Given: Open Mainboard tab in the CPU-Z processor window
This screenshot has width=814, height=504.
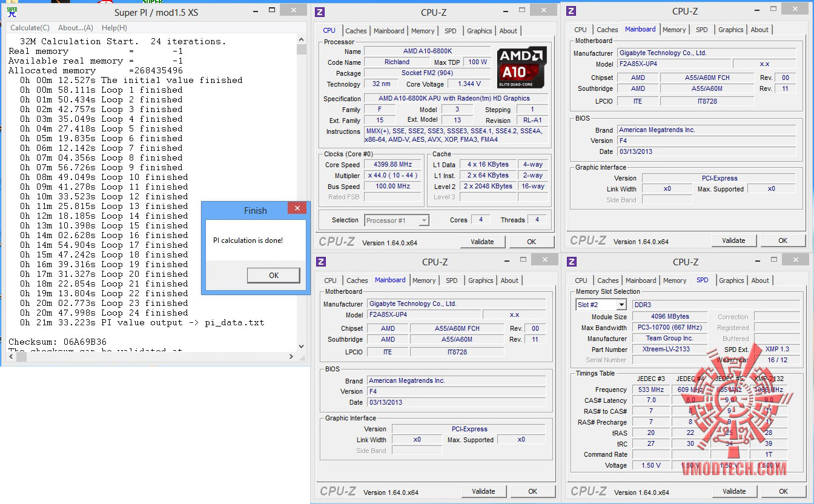Looking at the screenshot, I should click(389, 31).
